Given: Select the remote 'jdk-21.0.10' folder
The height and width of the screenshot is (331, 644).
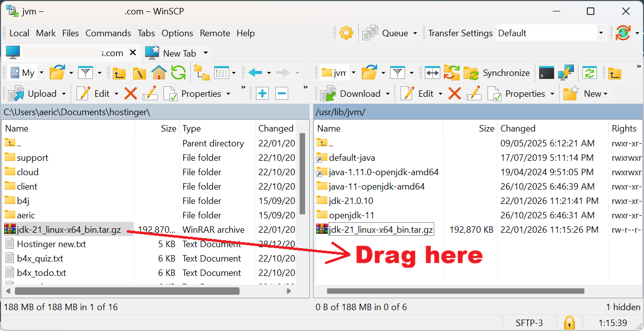Looking at the screenshot, I should click(351, 201).
